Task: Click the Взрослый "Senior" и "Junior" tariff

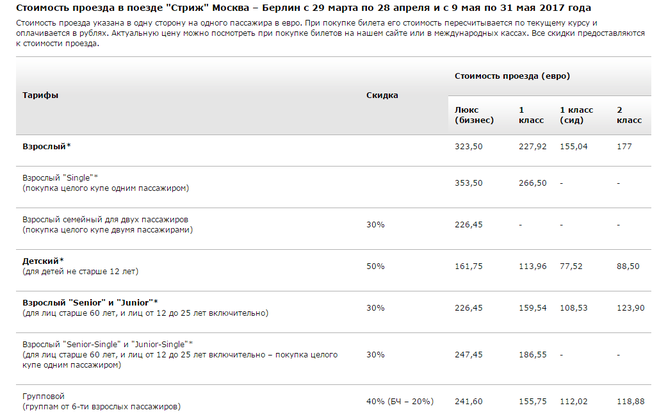Action: [90, 303]
